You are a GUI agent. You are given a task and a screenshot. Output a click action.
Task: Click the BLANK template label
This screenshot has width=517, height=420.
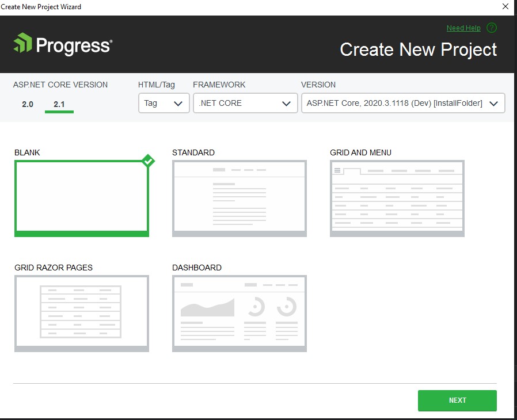point(27,152)
